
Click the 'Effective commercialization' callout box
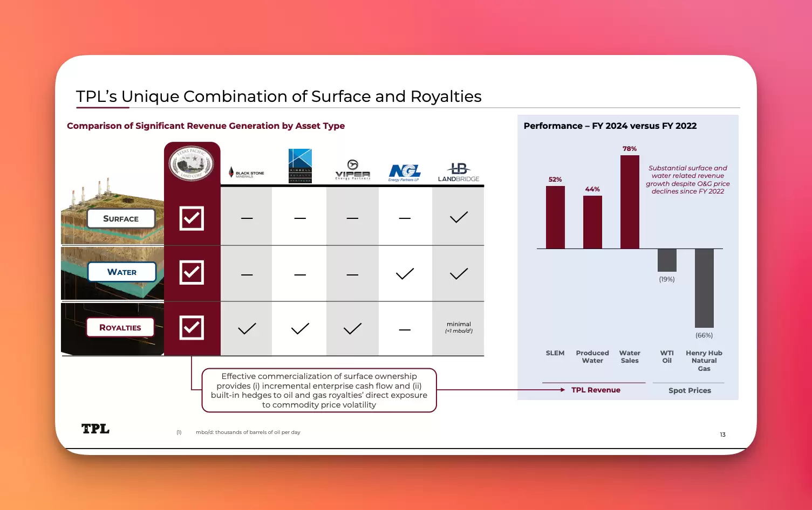click(319, 390)
